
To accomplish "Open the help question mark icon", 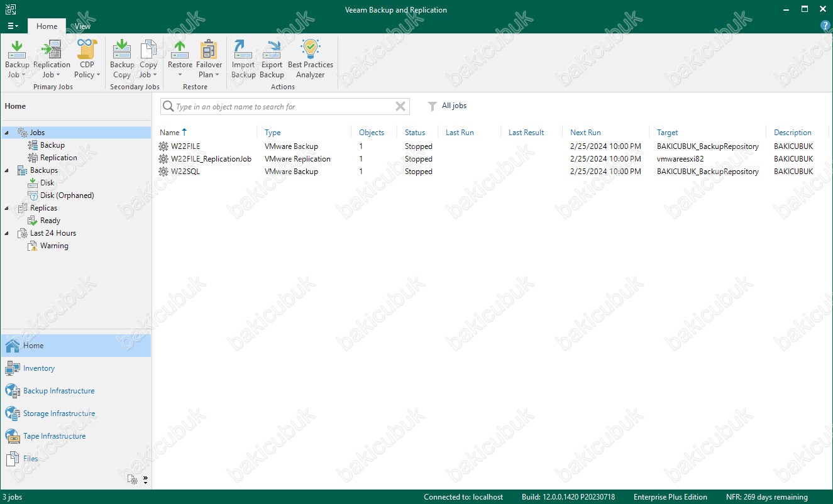I will pos(826,26).
